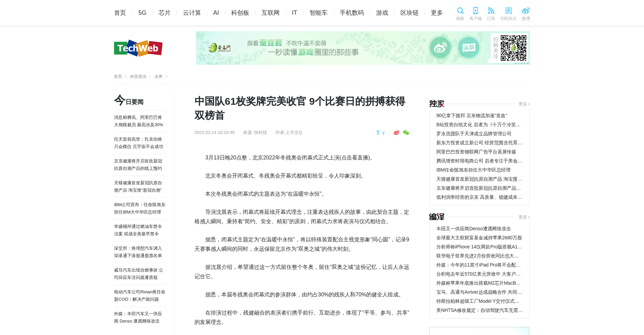Open news 深交所：将理想汽车调入
Image resolution: width=644 pixels, height=335 pixels.
pyautogui.click(x=138, y=252)
